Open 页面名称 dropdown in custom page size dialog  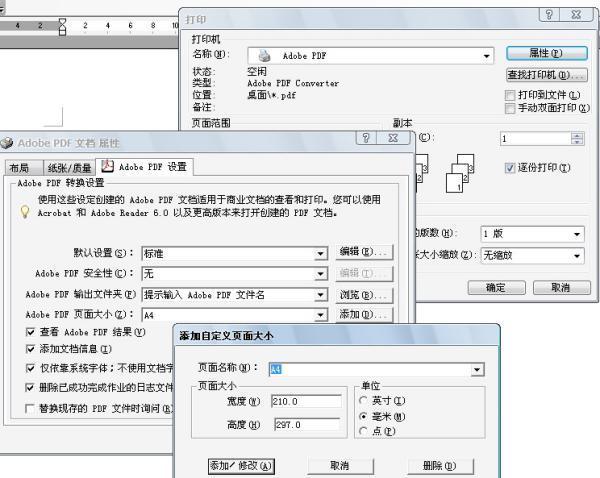coord(477,369)
